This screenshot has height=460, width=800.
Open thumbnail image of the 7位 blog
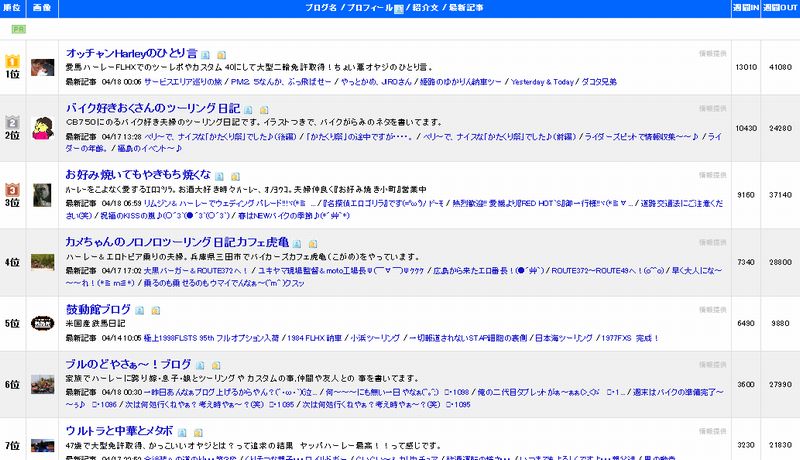click(x=42, y=445)
